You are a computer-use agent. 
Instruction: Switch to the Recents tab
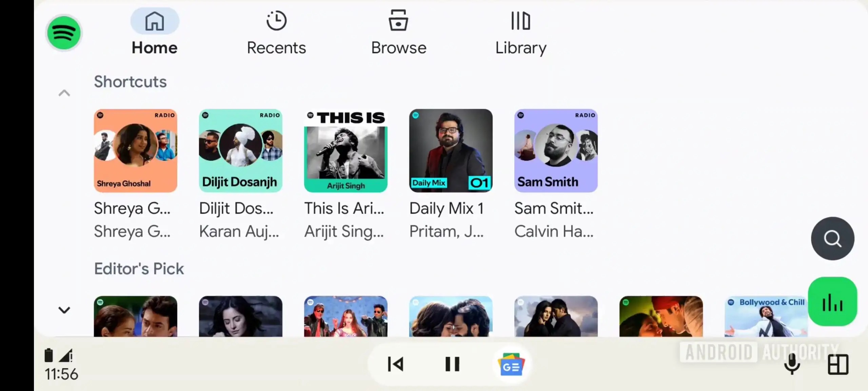[276, 33]
